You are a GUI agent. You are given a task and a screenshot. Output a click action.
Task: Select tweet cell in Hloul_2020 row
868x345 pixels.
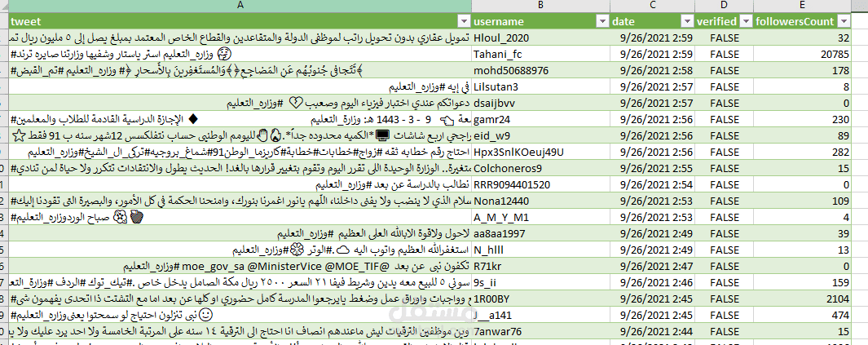pos(240,38)
